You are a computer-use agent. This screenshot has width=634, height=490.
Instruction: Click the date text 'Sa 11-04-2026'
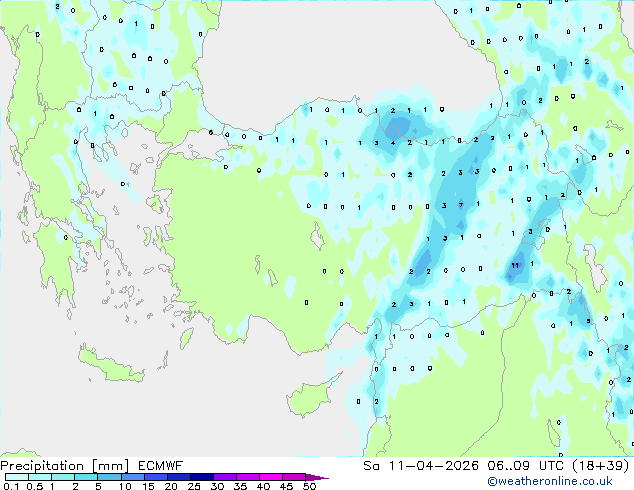point(421,466)
